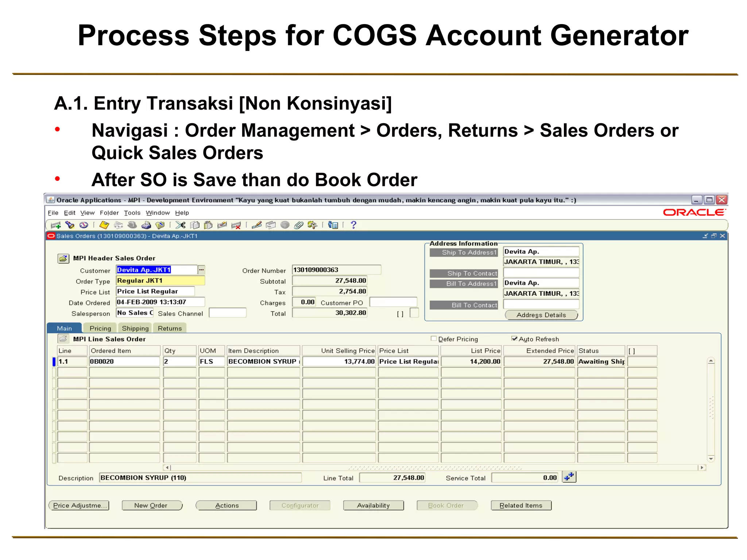Toggle the Auto Refresh checkbox
747x560 pixels.
click(x=514, y=339)
